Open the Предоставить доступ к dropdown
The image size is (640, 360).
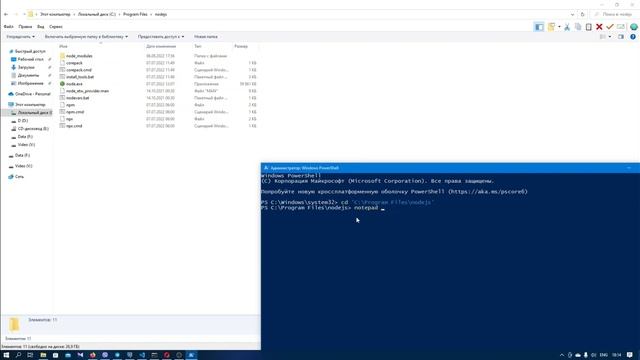pos(160,37)
